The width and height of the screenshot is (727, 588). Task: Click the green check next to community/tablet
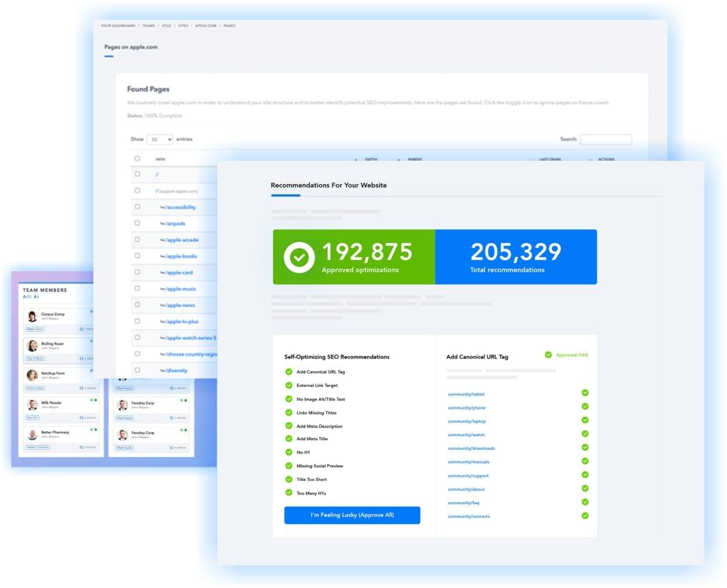pyautogui.click(x=585, y=393)
